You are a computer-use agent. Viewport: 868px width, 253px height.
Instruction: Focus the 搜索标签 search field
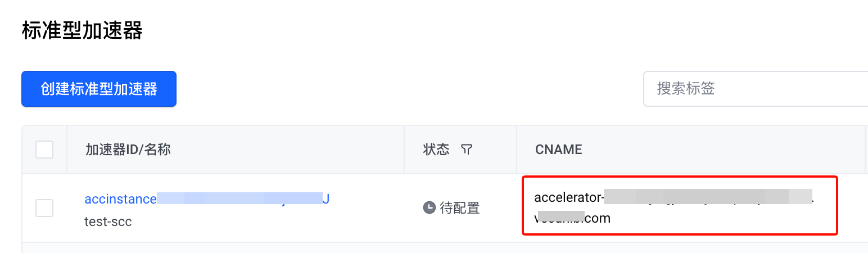tap(756, 88)
